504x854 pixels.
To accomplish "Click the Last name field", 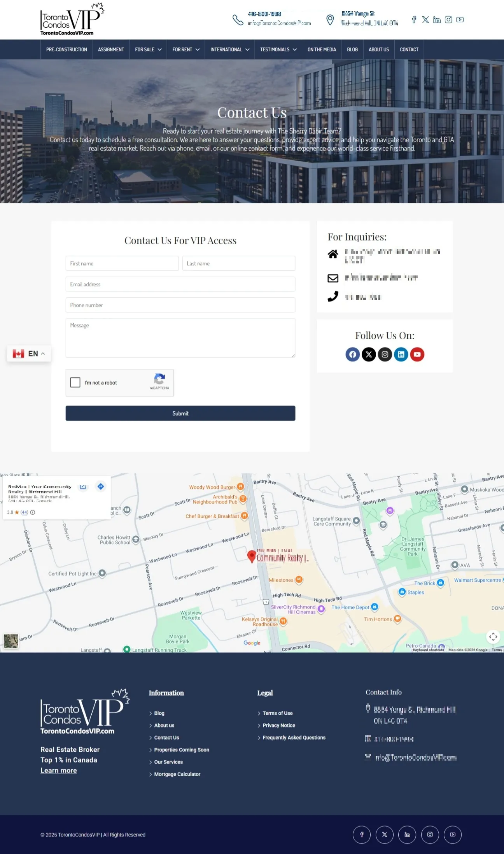I will pos(239,263).
